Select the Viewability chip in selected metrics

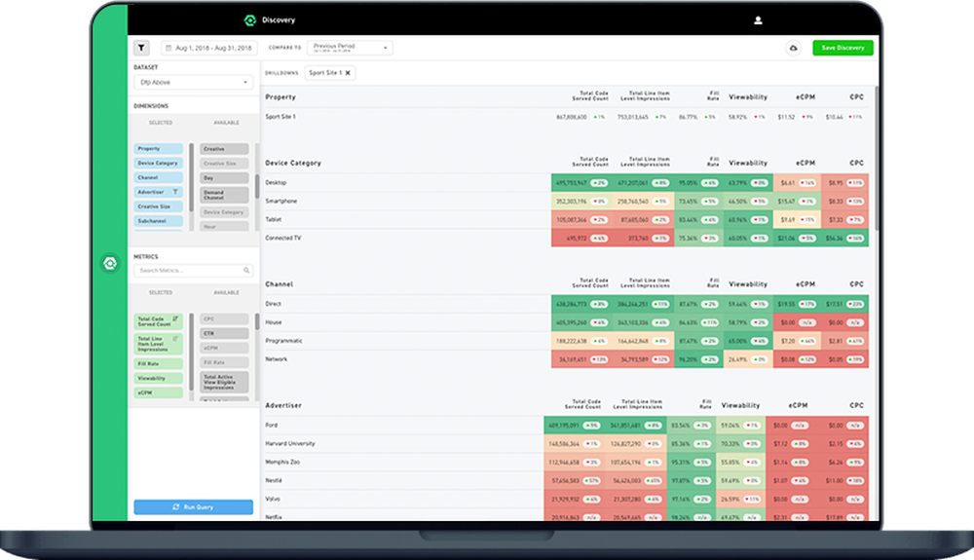tap(159, 378)
